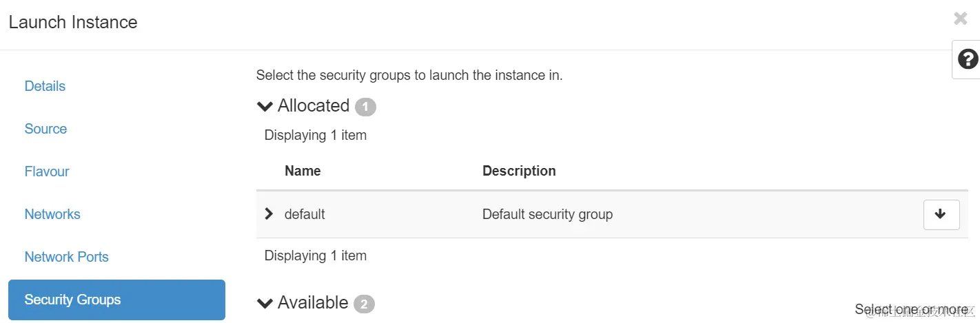Open the Network Ports step
Image resolution: width=980 pixels, height=323 pixels.
coord(67,257)
